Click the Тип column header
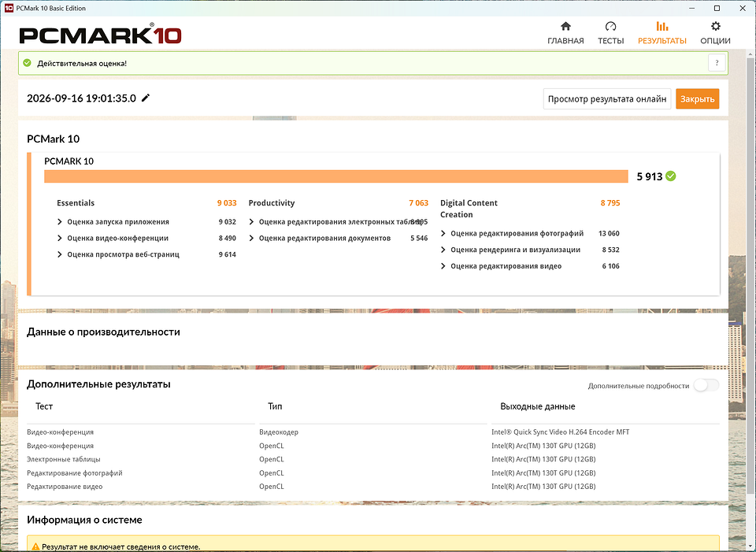Image resolution: width=756 pixels, height=552 pixels. pyautogui.click(x=275, y=406)
